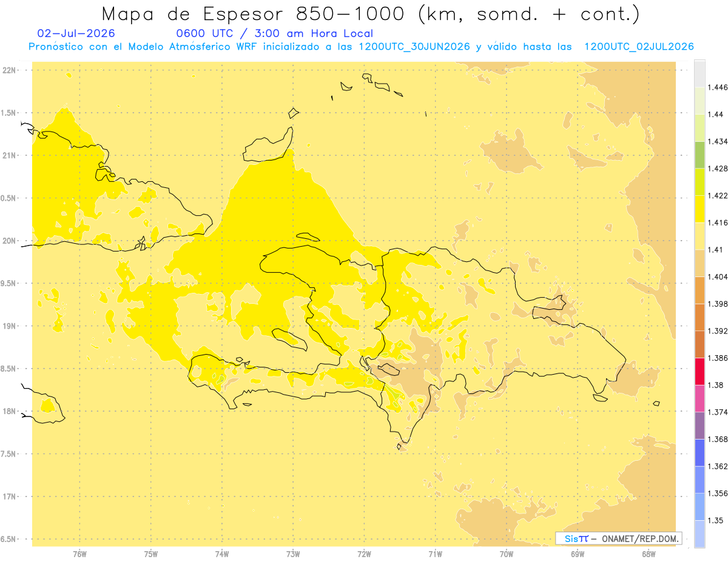Image resolution: width=728 pixels, height=562 pixels.
Task: Pick the purple 1.368–1.374 colorbar segment
Action: [x=699, y=426]
